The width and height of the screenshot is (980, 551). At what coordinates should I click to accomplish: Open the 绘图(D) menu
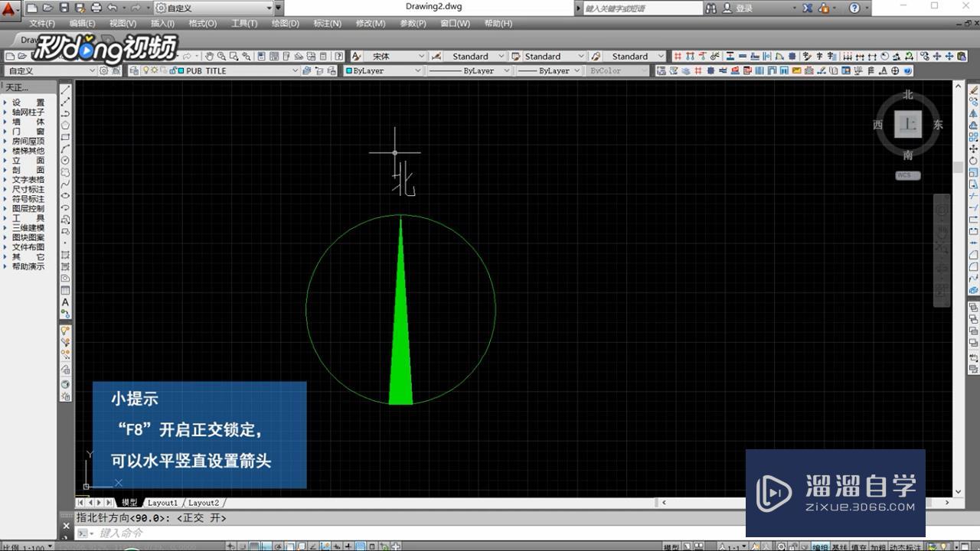(286, 24)
